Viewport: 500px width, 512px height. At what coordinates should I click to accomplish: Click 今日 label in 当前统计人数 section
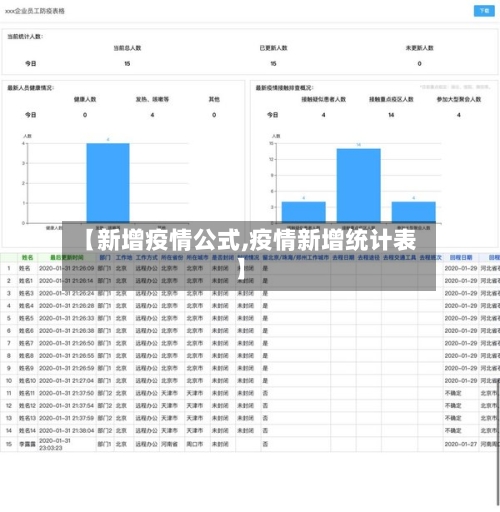coord(31,64)
